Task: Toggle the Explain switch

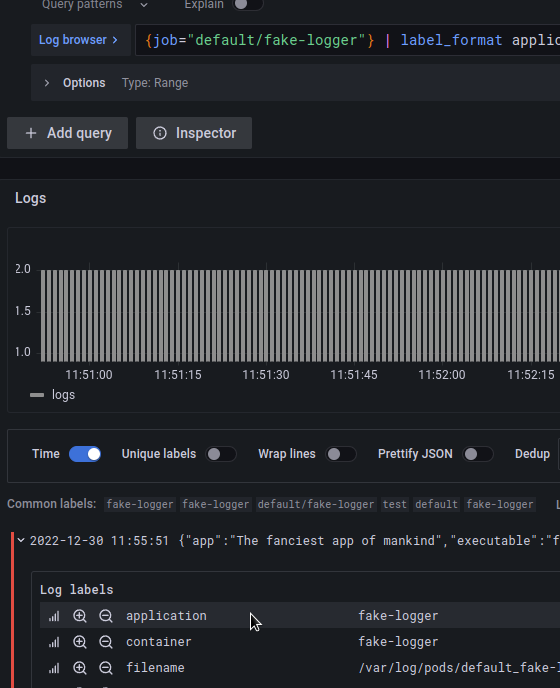Action: tap(248, 4)
